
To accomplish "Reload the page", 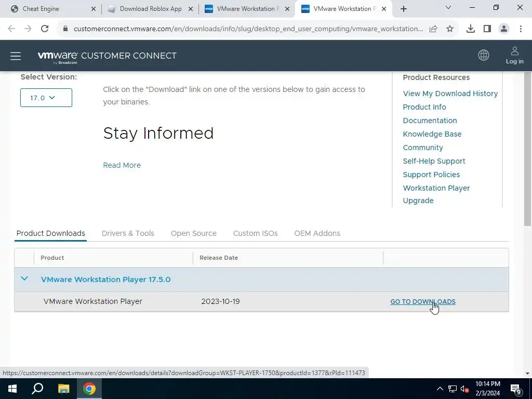I will 45,29.
